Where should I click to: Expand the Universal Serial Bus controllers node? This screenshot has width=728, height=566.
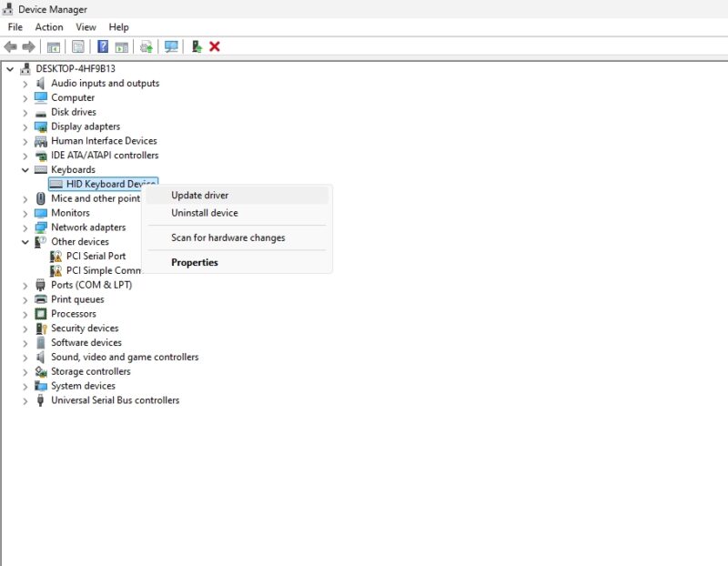(x=25, y=400)
